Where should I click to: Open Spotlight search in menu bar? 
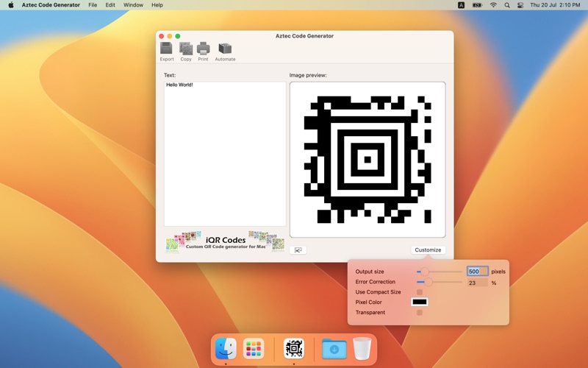pyautogui.click(x=507, y=5)
